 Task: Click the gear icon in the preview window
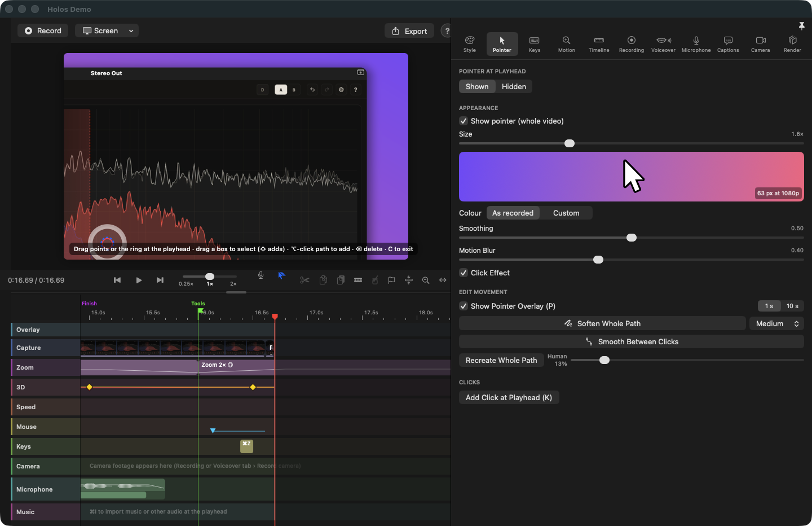point(341,90)
